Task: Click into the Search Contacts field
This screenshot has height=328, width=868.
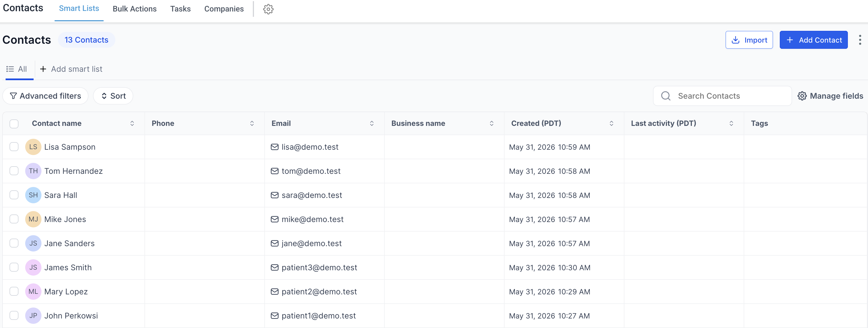Action: (722, 96)
